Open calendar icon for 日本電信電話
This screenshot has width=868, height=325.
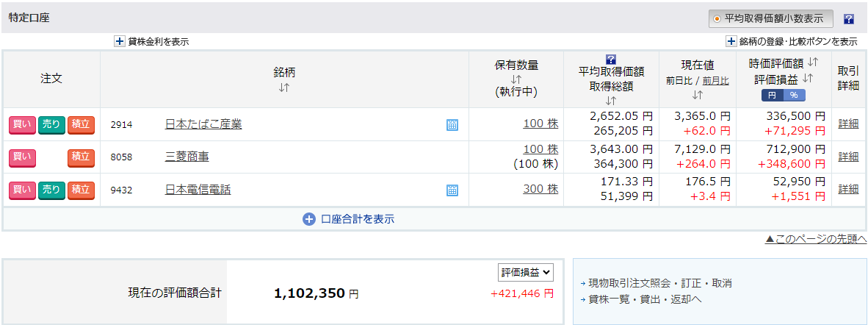pyautogui.click(x=452, y=190)
